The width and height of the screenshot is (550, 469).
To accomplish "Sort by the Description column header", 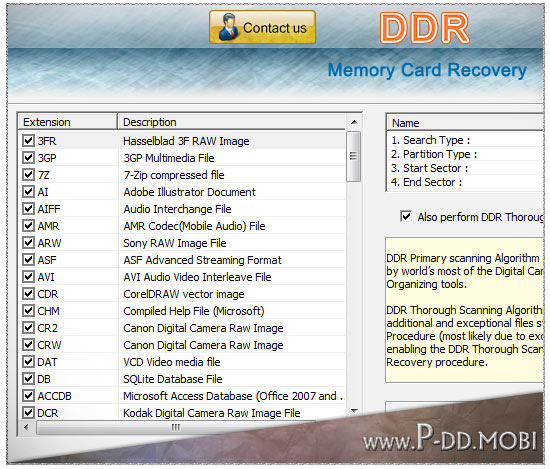I will 232,122.
